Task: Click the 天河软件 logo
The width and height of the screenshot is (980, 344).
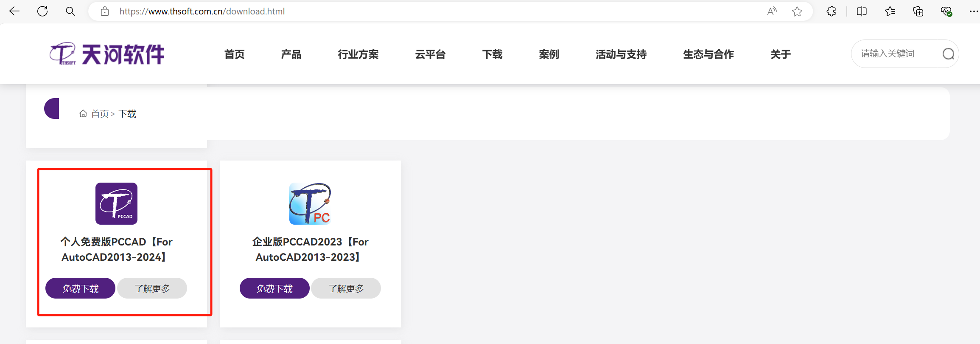Action: (107, 54)
